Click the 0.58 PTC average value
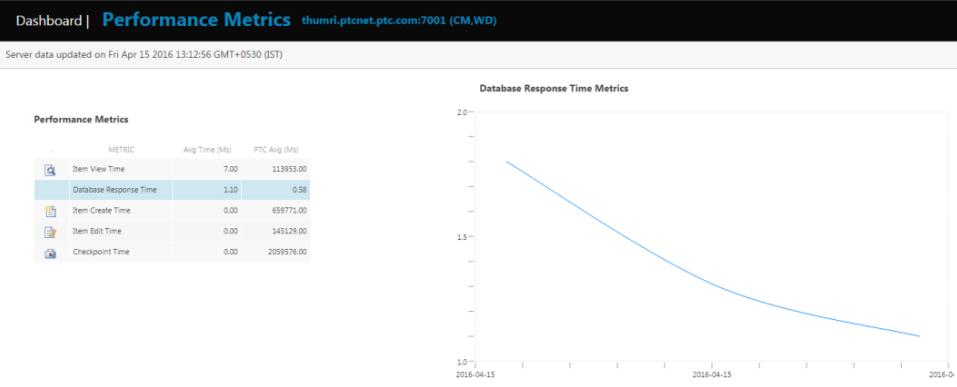Image resolution: width=957 pixels, height=387 pixels. pyautogui.click(x=299, y=190)
